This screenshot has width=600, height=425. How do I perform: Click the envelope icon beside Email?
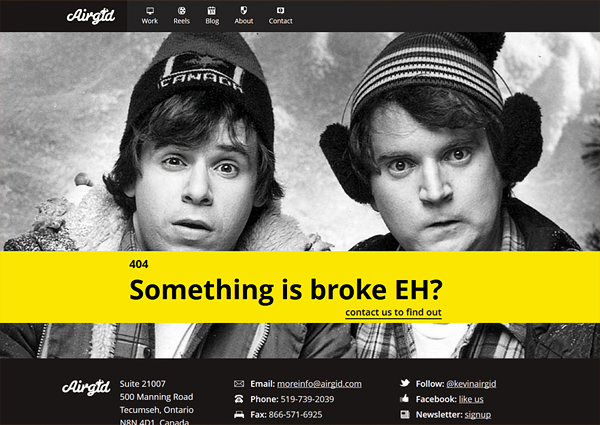[239, 384]
